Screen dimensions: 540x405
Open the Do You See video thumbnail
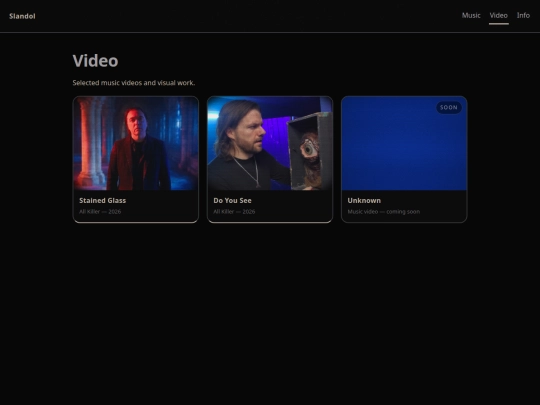pos(270,143)
